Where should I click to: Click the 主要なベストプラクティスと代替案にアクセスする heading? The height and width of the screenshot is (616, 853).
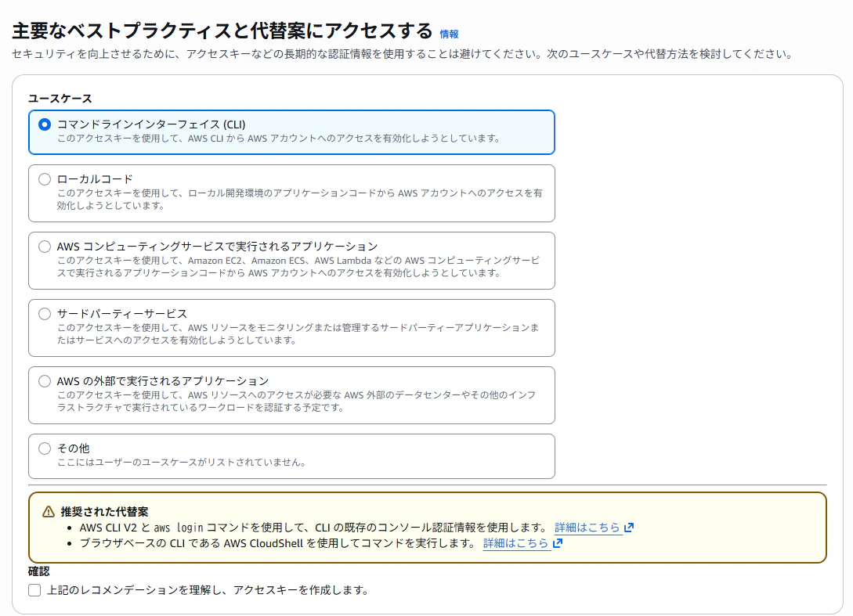click(x=222, y=31)
